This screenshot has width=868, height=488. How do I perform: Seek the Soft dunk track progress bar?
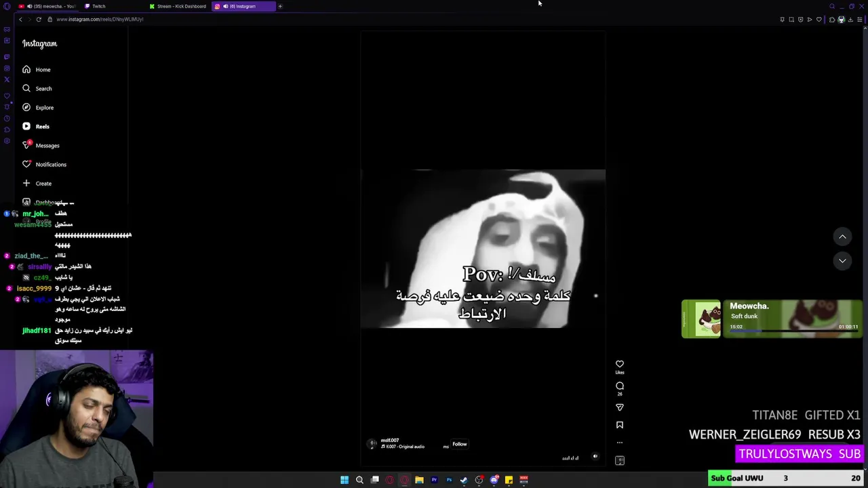point(793,331)
